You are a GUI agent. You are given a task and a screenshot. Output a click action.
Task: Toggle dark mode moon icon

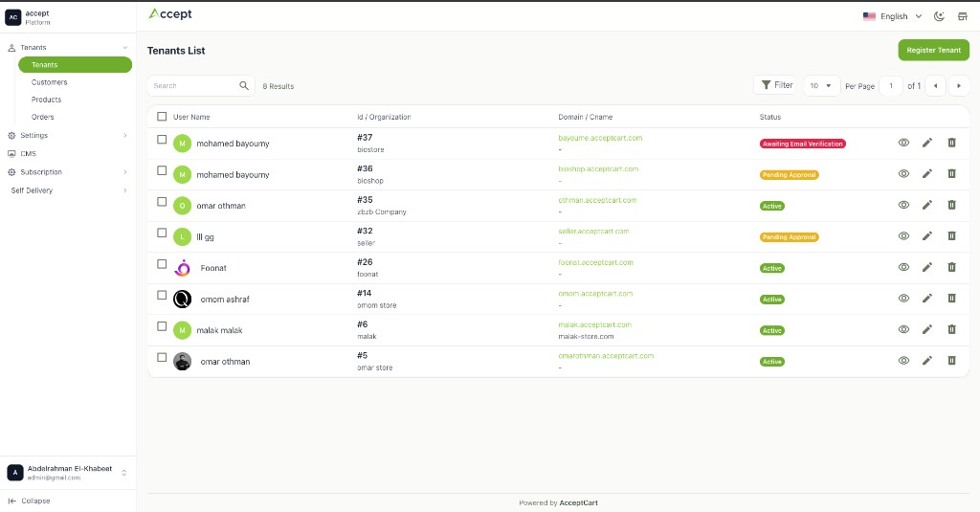point(939,16)
